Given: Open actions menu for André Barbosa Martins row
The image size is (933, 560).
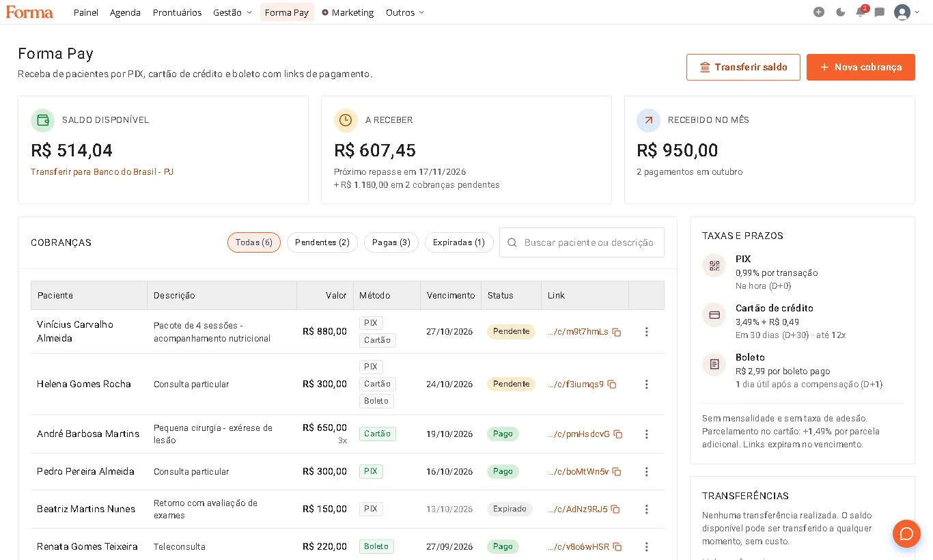Looking at the screenshot, I should point(646,434).
